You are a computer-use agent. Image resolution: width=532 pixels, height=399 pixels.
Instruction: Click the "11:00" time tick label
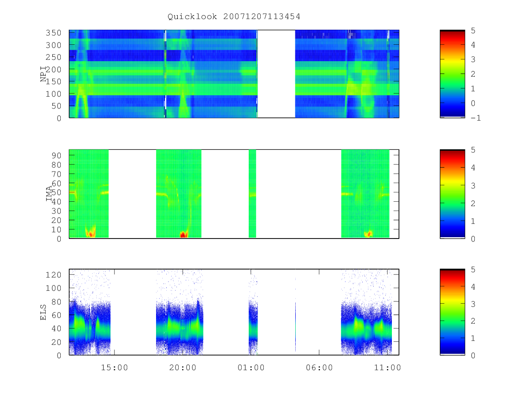click(387, 368)
